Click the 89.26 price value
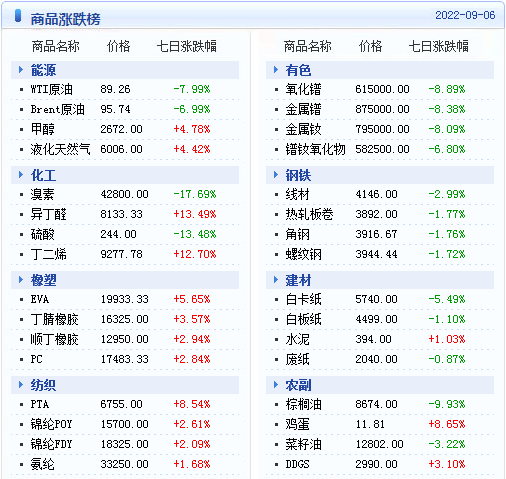The height and width of the screenshot is (479, 506). click(115, 89)
